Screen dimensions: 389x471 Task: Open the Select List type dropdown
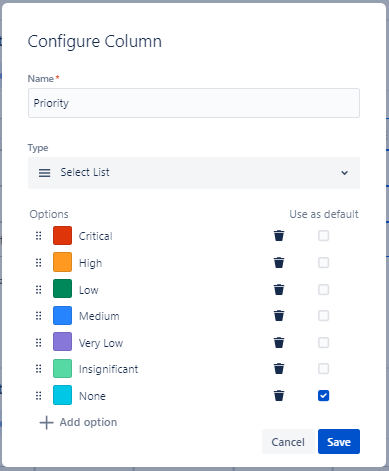click(194, 173)
